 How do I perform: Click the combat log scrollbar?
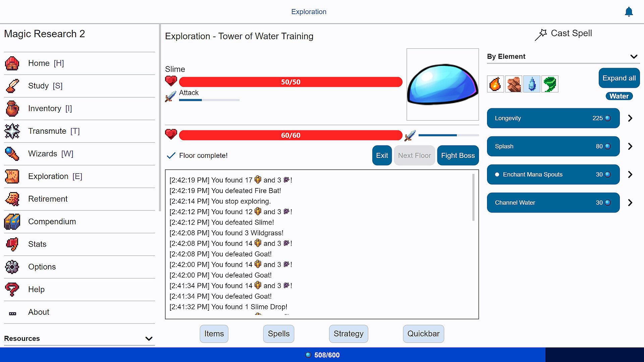coord(473,198)
